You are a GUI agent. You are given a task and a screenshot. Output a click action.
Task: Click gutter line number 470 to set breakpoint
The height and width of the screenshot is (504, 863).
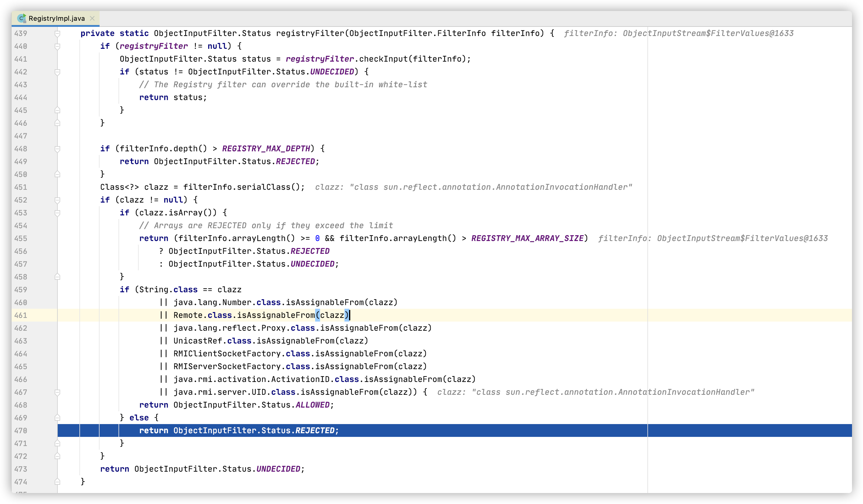tap(20, 431)
